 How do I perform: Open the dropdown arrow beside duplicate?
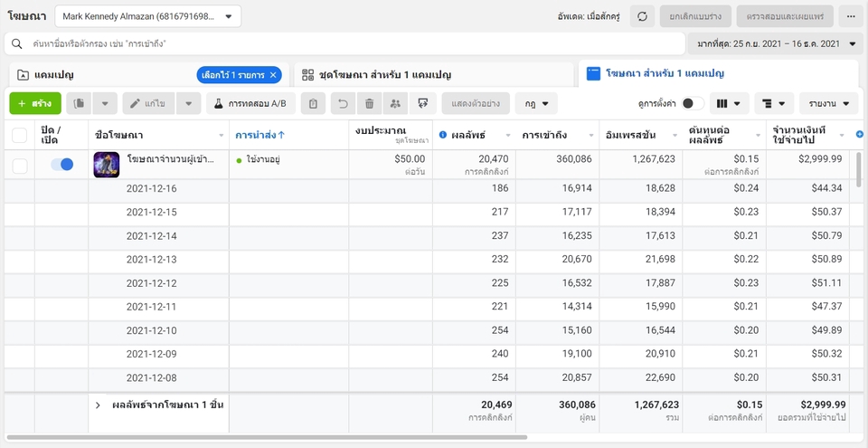pos(105,104)
